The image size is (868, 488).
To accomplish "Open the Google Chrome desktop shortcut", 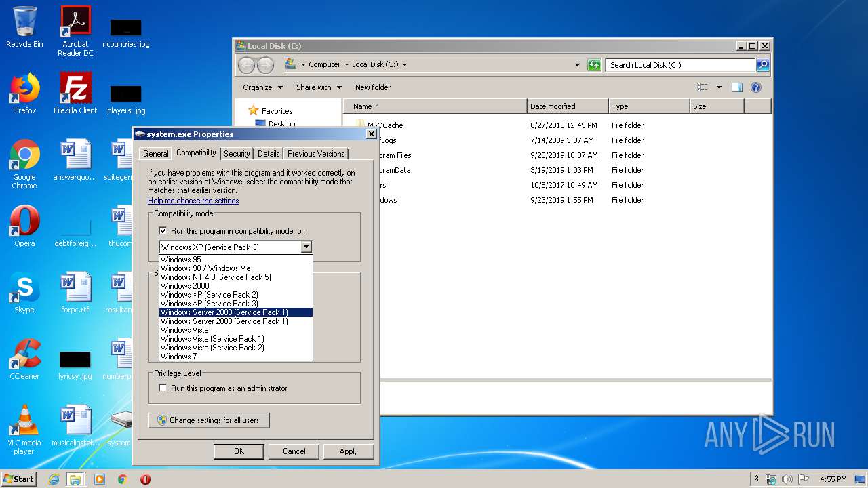I will [x=24, y=164].
